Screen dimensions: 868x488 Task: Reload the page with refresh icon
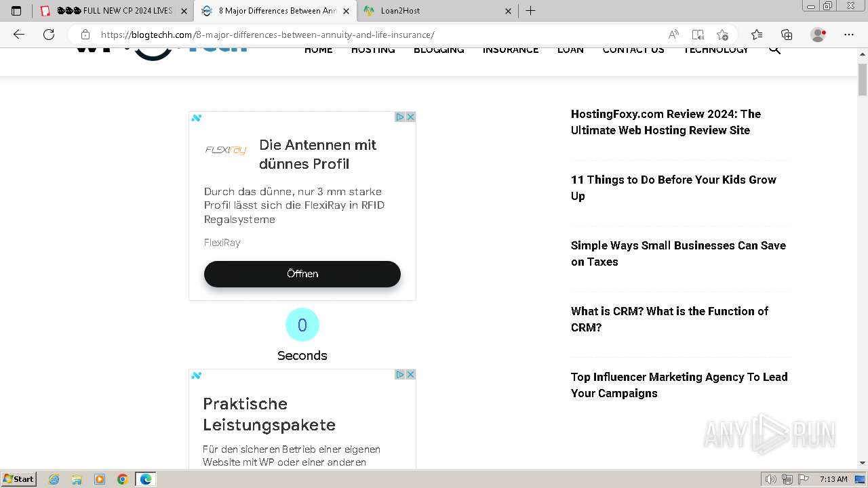tap(49, 35)
